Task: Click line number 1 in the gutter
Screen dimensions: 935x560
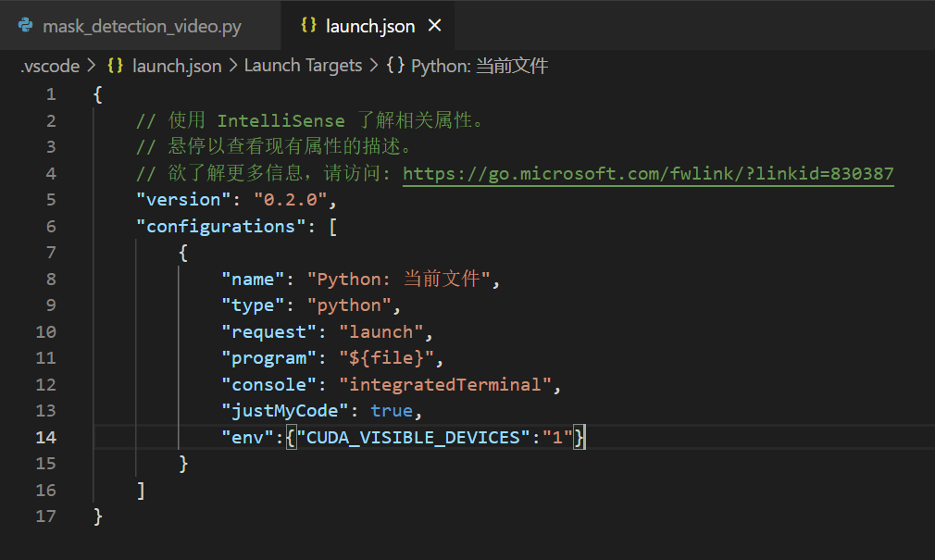Action: [51, 93]
